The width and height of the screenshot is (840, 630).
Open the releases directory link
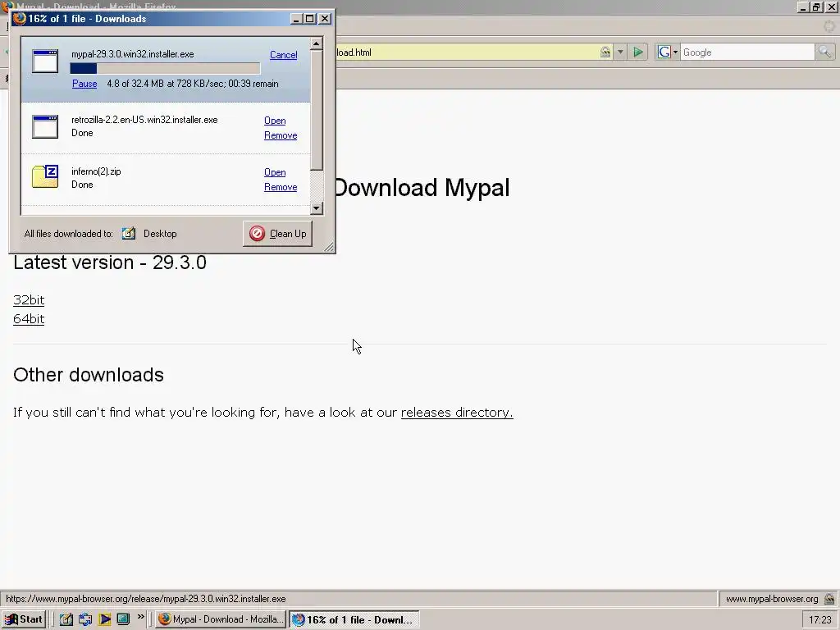457,413
